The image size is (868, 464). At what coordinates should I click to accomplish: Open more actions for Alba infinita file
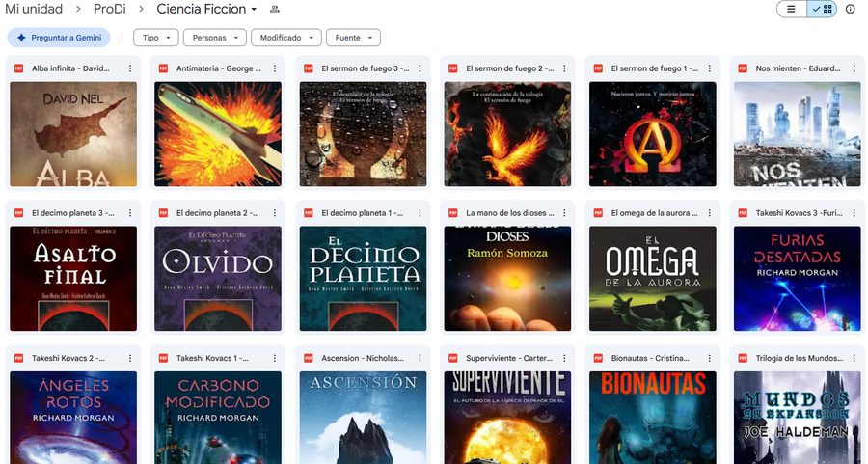[130, 68]
